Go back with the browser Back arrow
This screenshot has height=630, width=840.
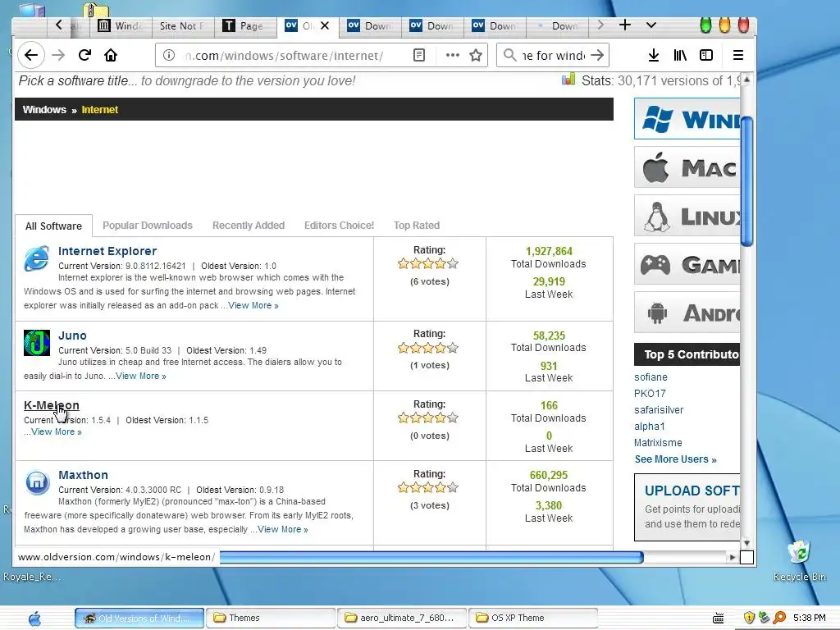pyautogui.click(x=31, y=55)
